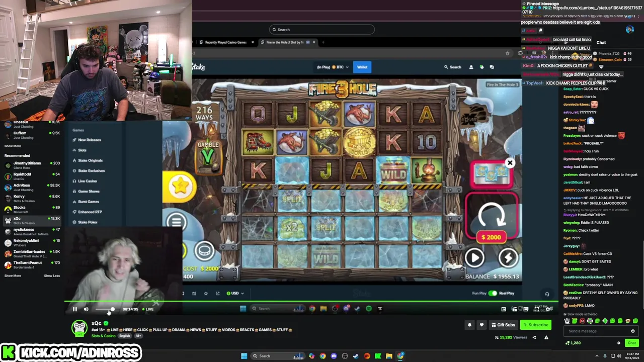Open Stake notifications icon

pyautogui.click(x=481, y=67)
